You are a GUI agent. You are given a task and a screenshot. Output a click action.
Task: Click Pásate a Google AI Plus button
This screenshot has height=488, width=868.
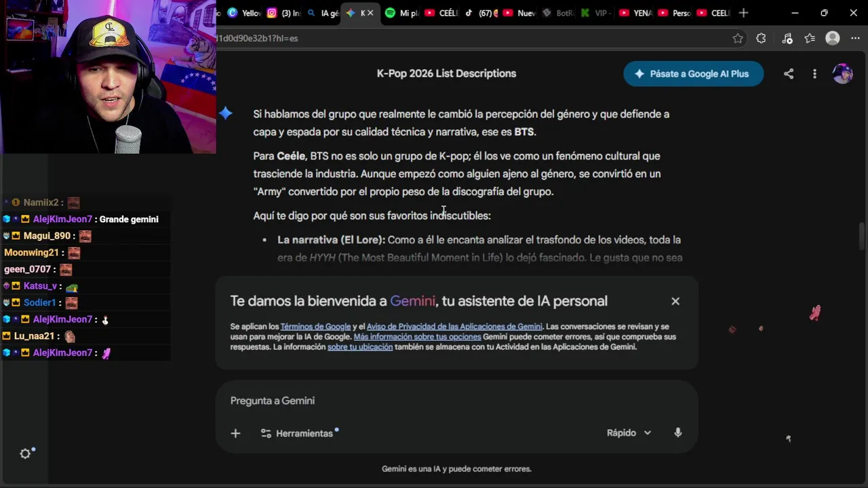(693, 74)
